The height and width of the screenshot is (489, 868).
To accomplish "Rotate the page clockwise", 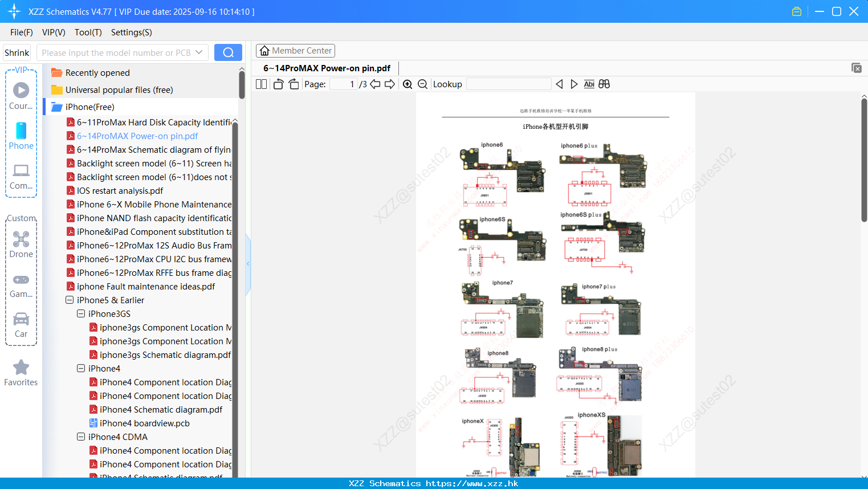I will (x=294, y=84).
